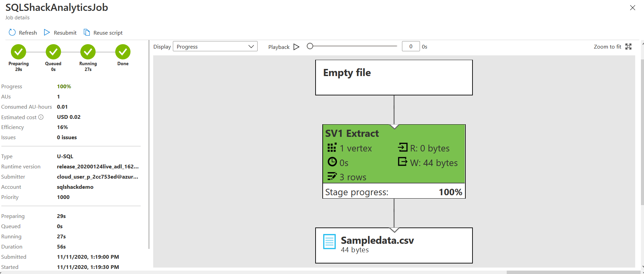Click the playback slider handle

(x=310, y=46)
